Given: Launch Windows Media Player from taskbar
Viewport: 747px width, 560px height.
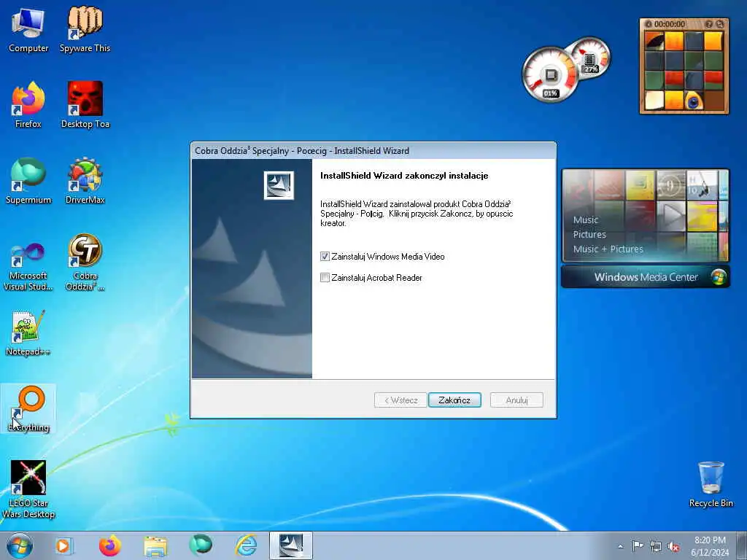Looking at the screenshot, I should 64,545.
